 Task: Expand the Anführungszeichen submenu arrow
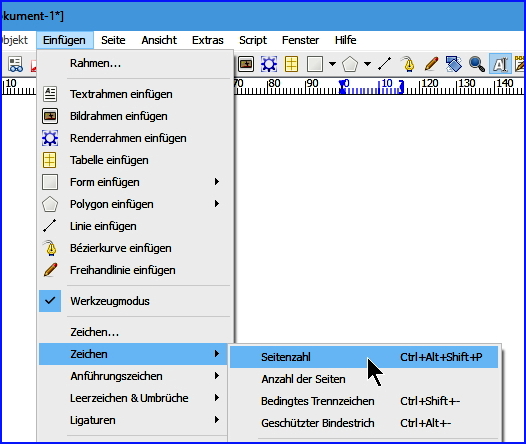click(217, 376)
